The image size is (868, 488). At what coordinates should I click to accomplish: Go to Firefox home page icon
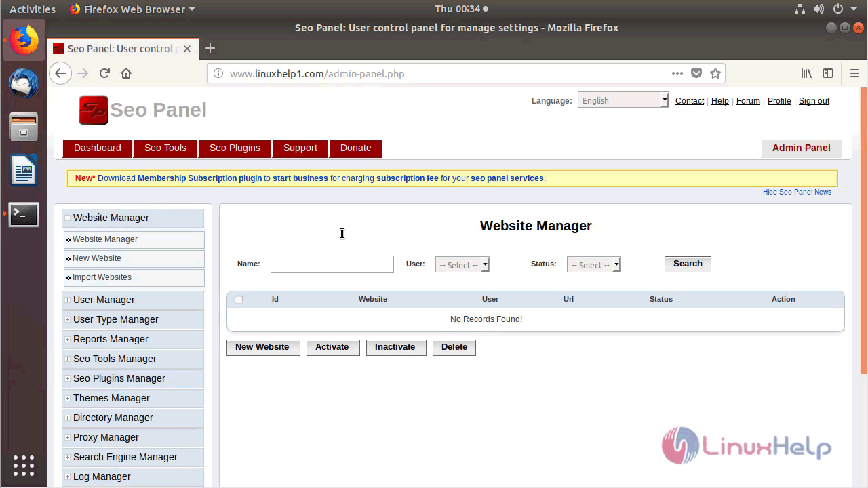(x=126, y=73)
